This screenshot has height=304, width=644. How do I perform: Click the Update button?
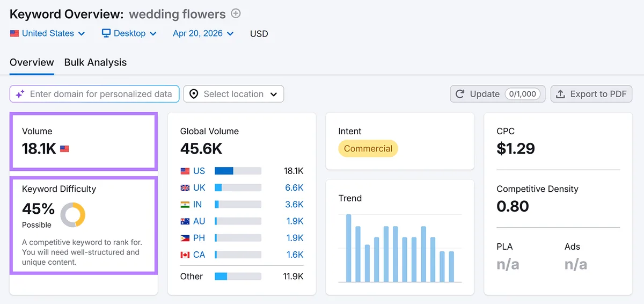(497, 94)
